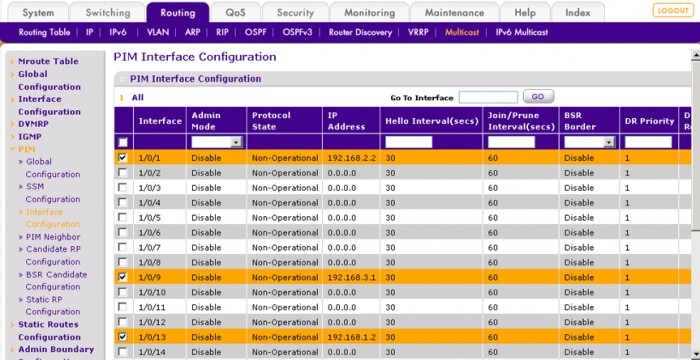700x360 pixels.
Task: Check the 1/0/3 interface checkbox
Action: (123, 187)
